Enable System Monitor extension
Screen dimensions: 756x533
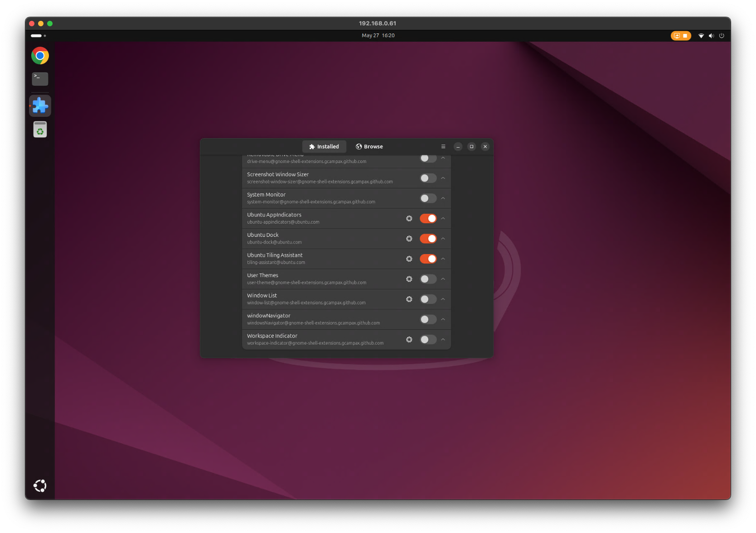tap(428, 198)
